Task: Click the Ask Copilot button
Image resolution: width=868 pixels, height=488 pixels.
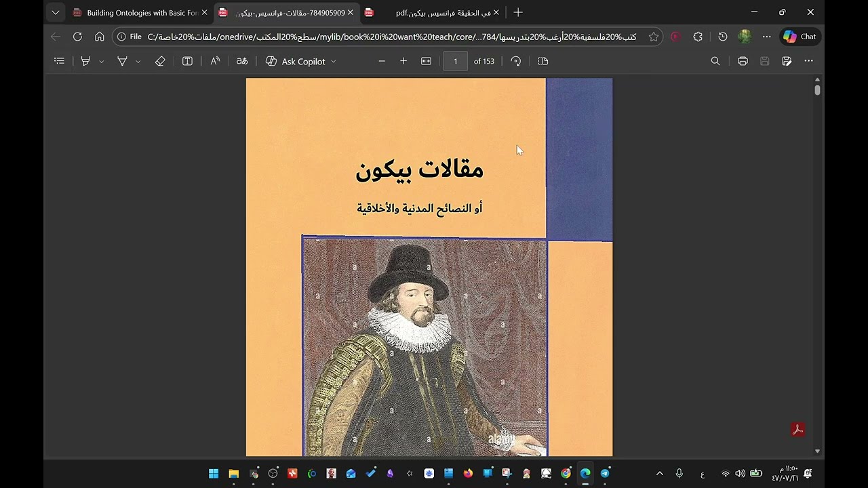Action: tap(296, 61)
